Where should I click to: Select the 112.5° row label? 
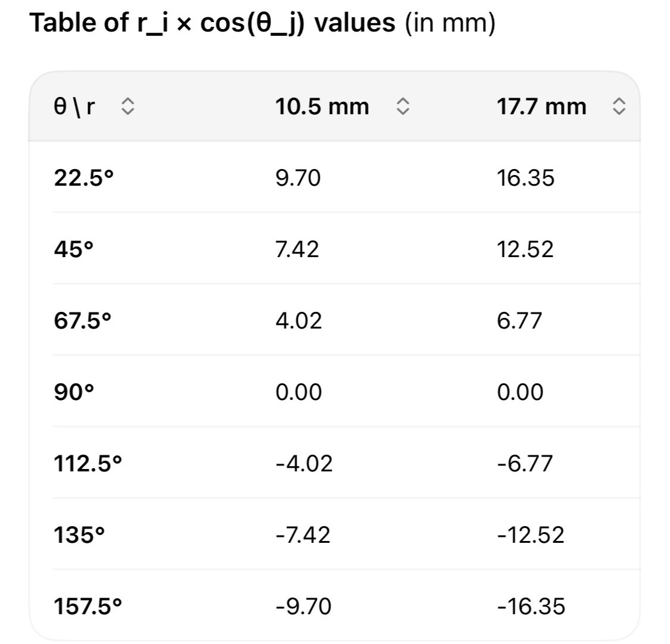(x=88, y=463)
